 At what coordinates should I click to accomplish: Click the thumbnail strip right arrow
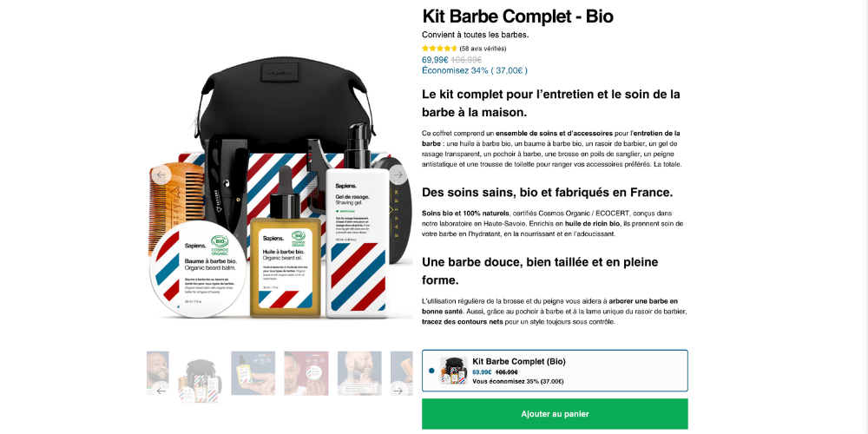point(398,391)
